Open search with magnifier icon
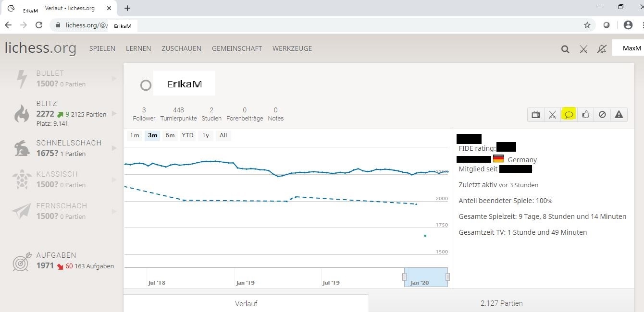Image resolution: width=644 pixels, height=312 pixels. pos(565,49)
